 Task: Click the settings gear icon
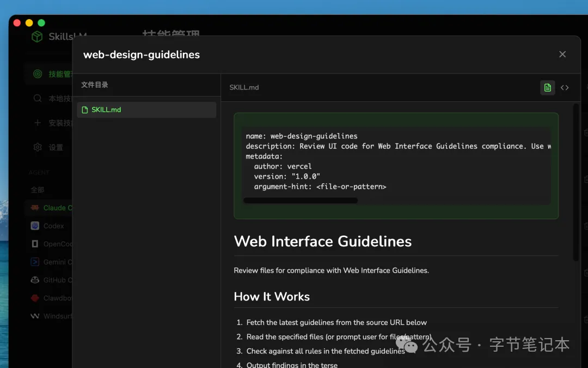38,147
